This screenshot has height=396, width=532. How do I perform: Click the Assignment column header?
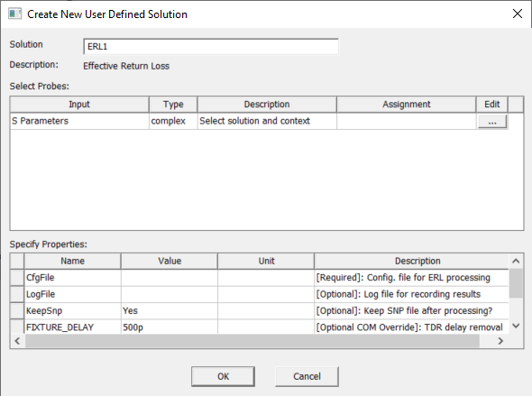406,105
